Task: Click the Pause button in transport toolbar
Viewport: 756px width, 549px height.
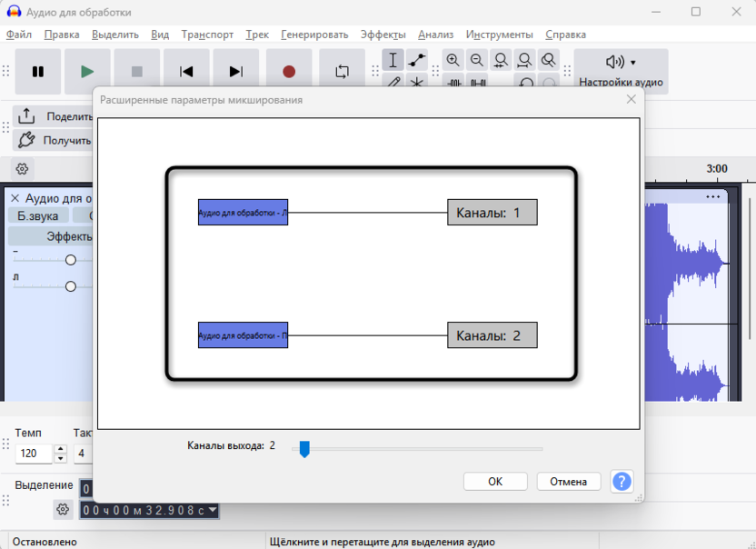Action: (x=38, y=72)
